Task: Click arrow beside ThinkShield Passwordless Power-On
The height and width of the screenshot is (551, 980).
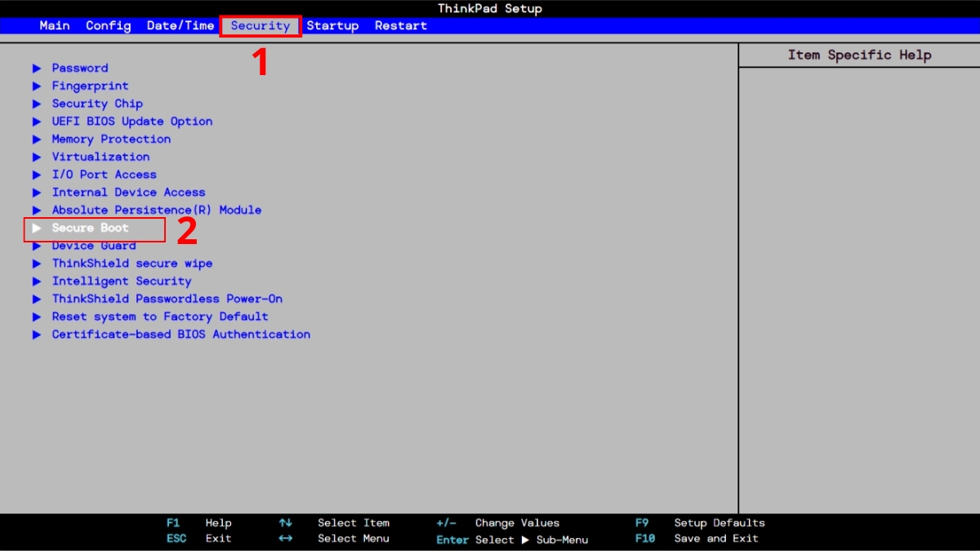Action: [x=37, y=299]
